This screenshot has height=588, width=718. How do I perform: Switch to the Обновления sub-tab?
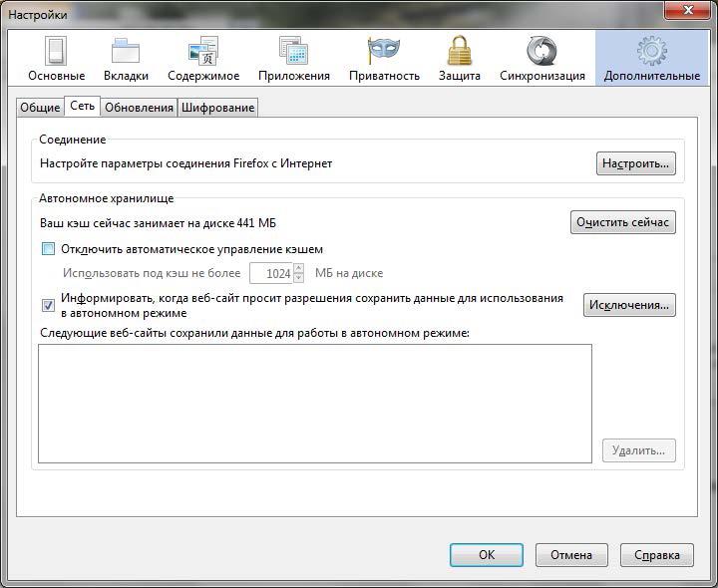139,108
